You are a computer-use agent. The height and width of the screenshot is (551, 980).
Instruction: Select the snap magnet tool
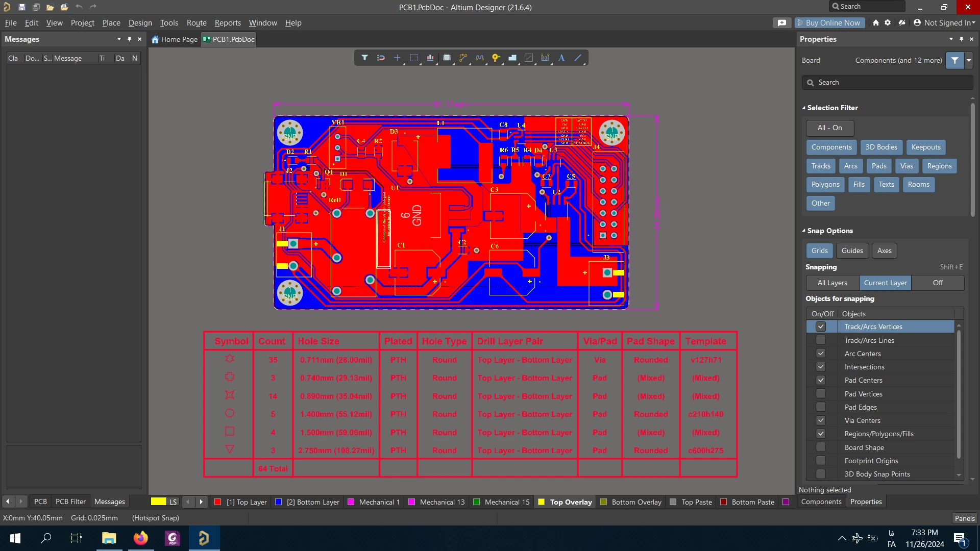381,58
